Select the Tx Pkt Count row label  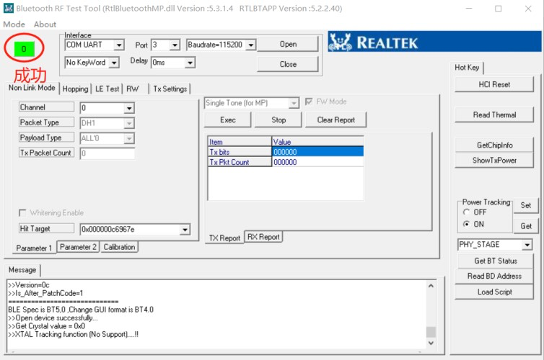pos(239,162)
